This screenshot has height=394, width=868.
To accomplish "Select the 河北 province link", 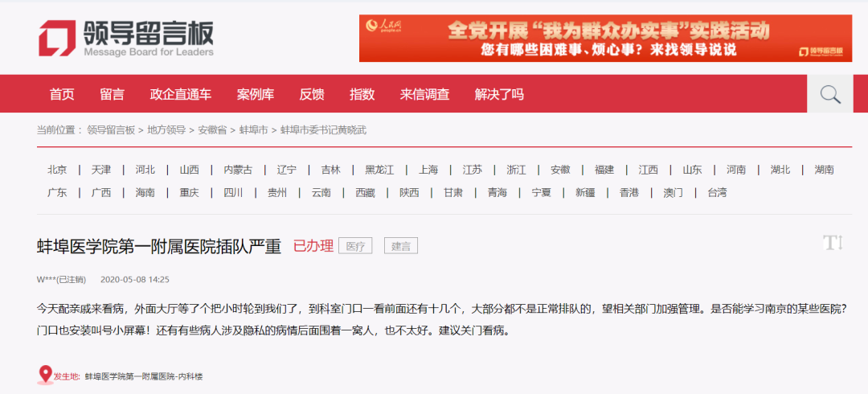I will click(145, 170).
